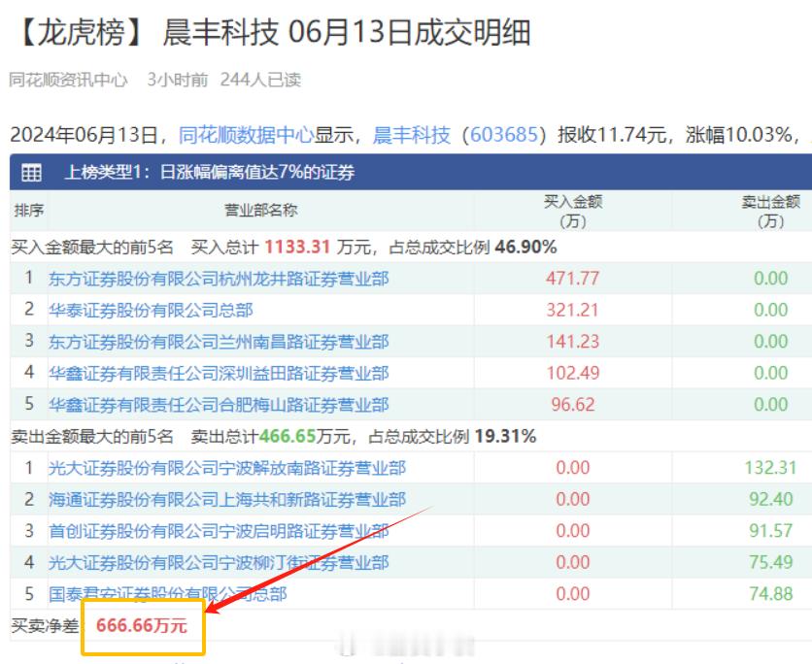The width and height of the screenshot is (812, 664).
Task: Select the buy amount 141.23 cell
Action: click(x=573, y=342)
